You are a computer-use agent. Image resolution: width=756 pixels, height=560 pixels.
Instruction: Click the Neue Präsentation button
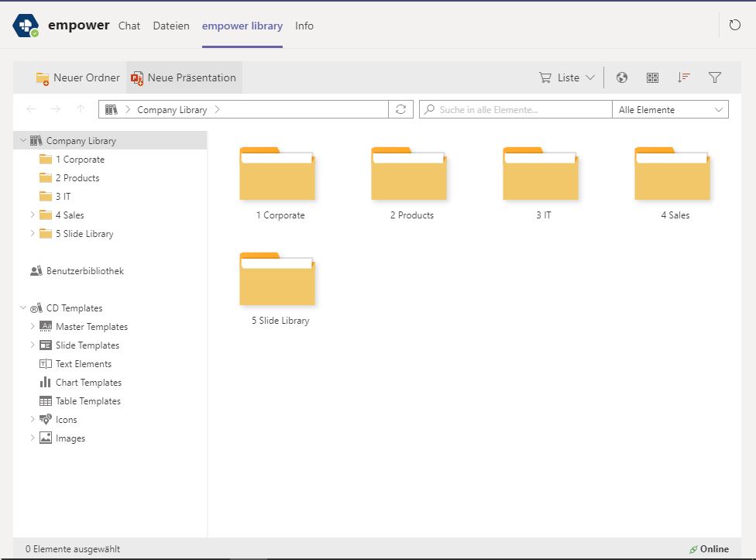(x=184, y=77)
